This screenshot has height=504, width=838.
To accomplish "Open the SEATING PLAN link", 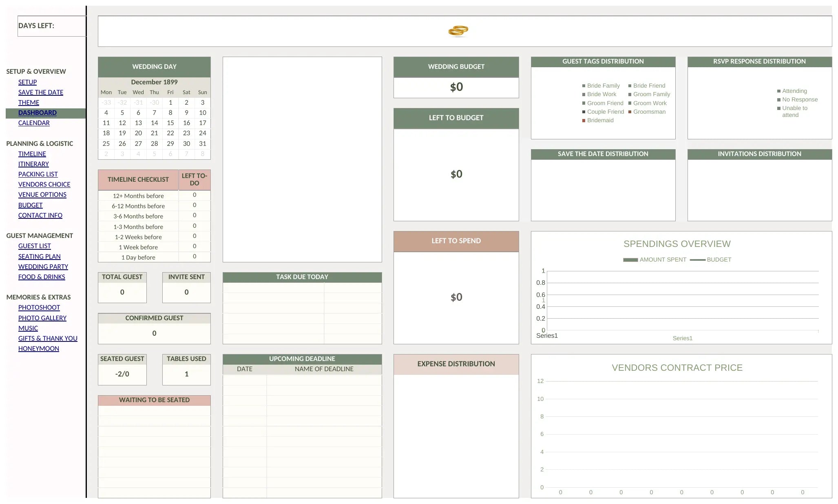I will (40, 256).
